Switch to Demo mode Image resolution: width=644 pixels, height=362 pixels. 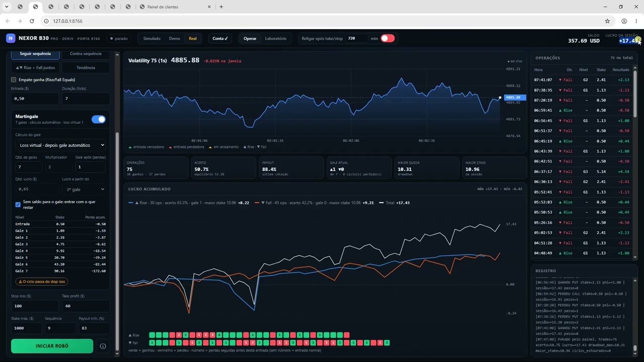click(175, 38)
